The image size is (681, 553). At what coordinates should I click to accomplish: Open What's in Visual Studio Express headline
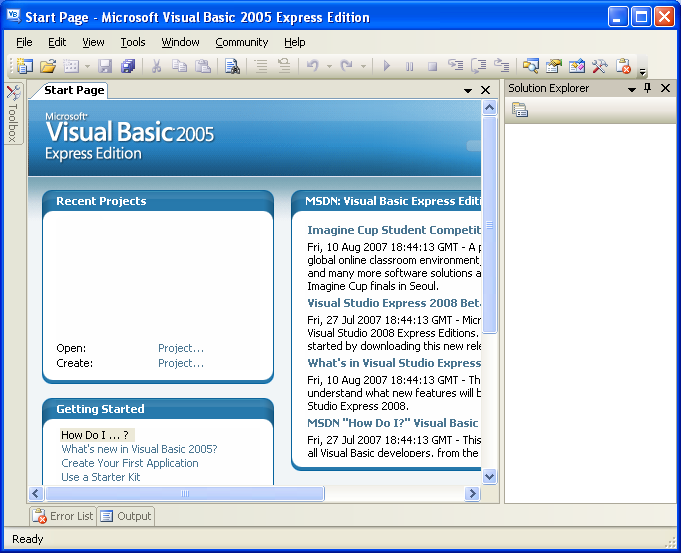(394, 363)
